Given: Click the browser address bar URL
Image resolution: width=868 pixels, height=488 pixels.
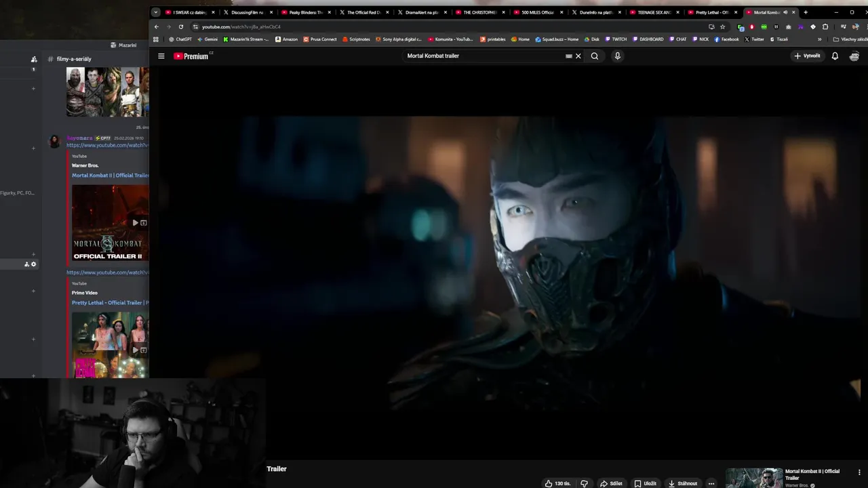Looking at the screenshot, I should [241, 27].
